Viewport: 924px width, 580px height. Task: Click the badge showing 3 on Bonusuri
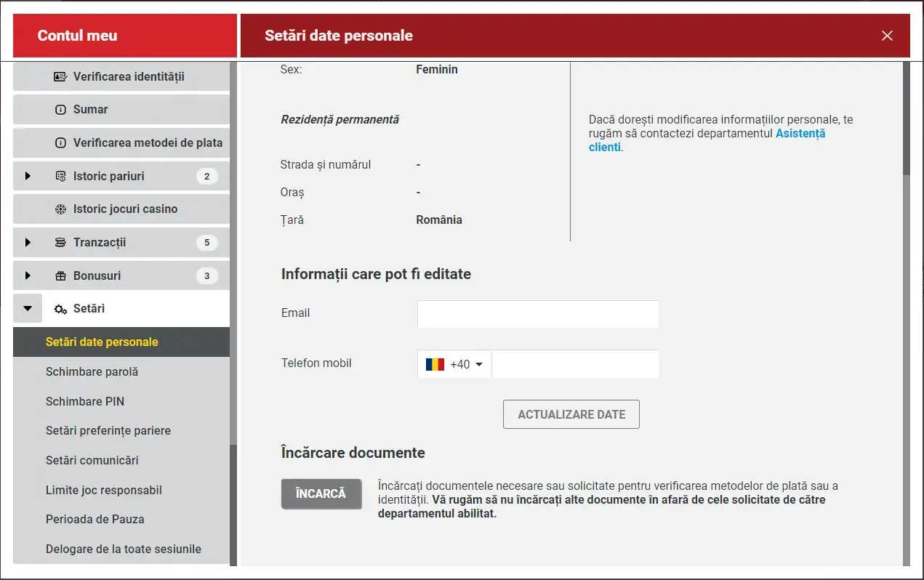(207, 275)
